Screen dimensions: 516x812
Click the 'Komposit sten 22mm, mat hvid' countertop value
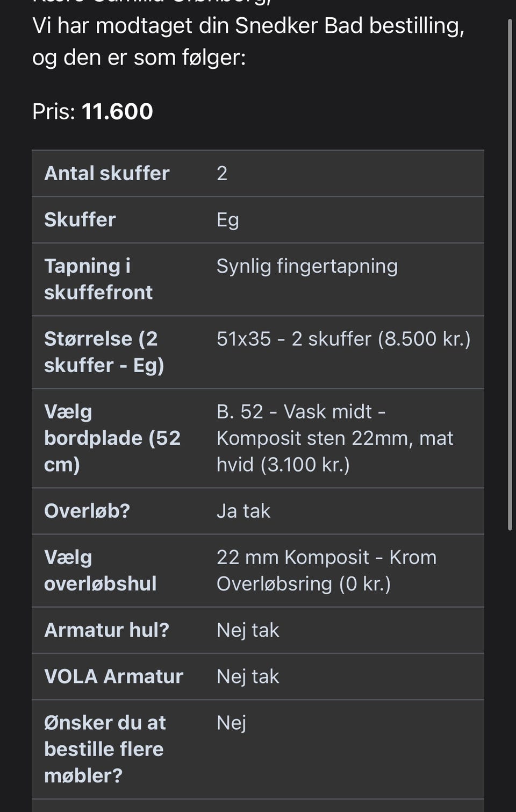334,438
